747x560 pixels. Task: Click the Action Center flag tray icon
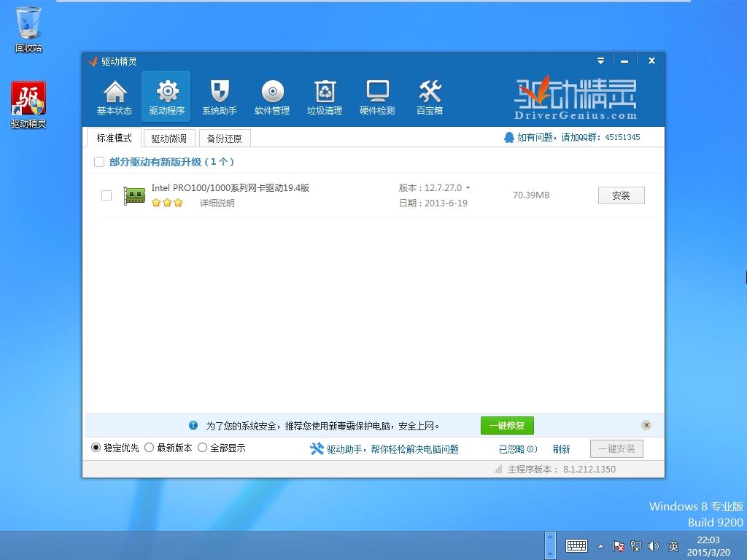click(619, 545)
